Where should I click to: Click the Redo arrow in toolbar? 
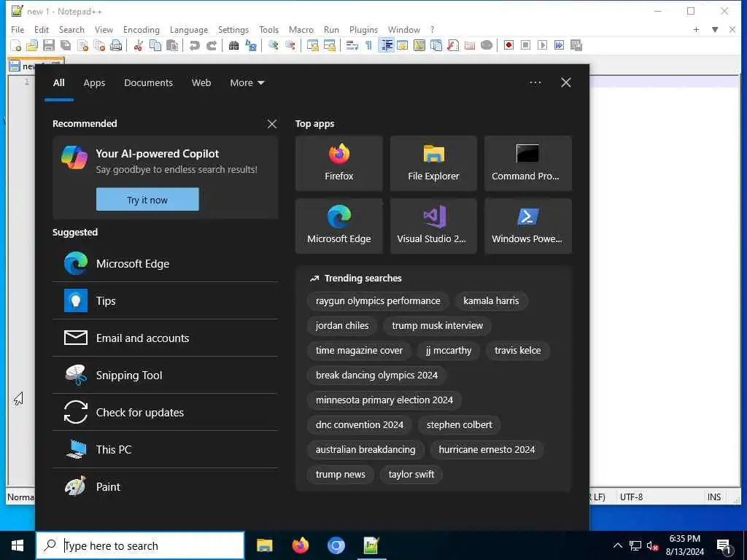211,45
